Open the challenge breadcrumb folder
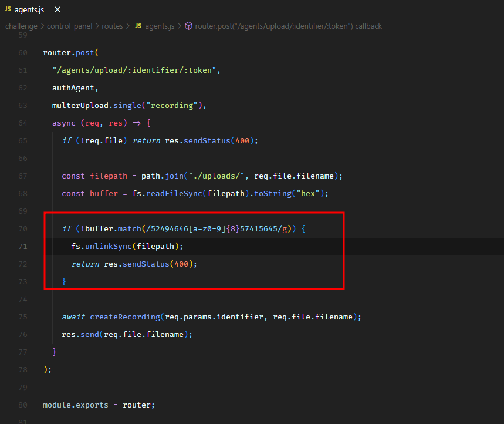504x424 pixels. tap(21, 26)
